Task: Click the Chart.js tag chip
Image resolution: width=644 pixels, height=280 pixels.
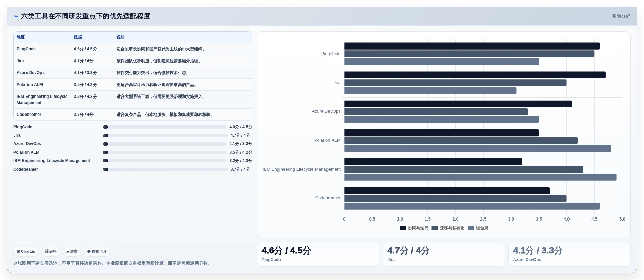Action: pos(26,252)
